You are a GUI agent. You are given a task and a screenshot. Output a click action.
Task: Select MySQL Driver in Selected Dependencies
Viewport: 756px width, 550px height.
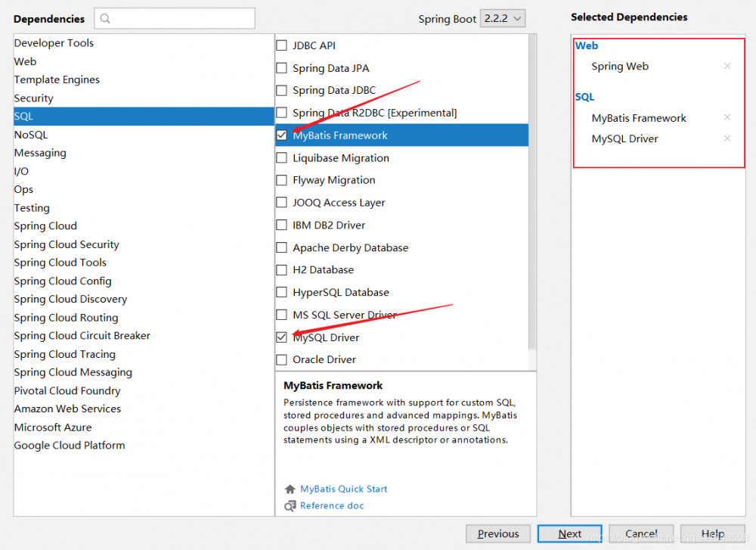(x=625, y=139)
